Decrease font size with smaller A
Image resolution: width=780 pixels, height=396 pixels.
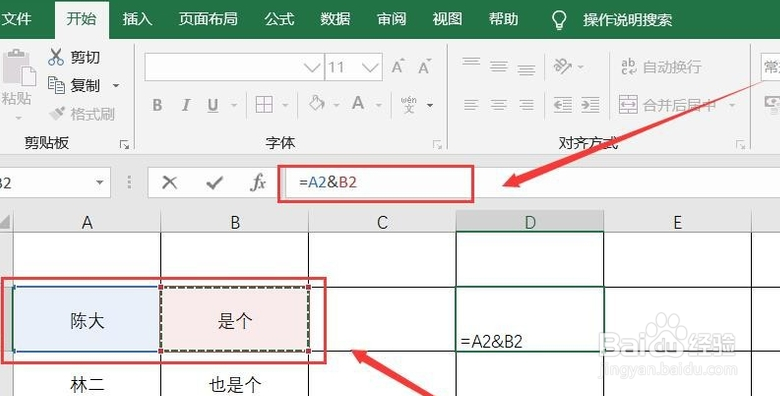[x=424, y=67]
